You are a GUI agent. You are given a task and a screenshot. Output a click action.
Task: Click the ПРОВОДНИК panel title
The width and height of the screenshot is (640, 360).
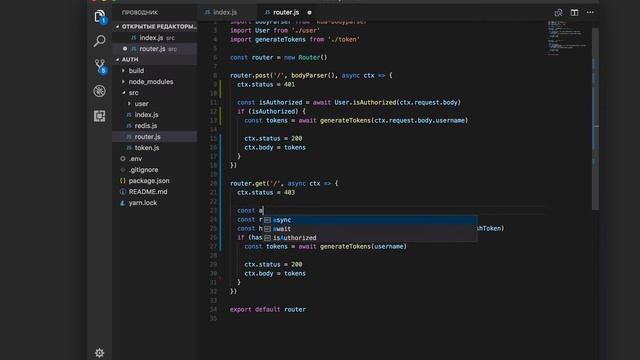click(x=140, y=13)
